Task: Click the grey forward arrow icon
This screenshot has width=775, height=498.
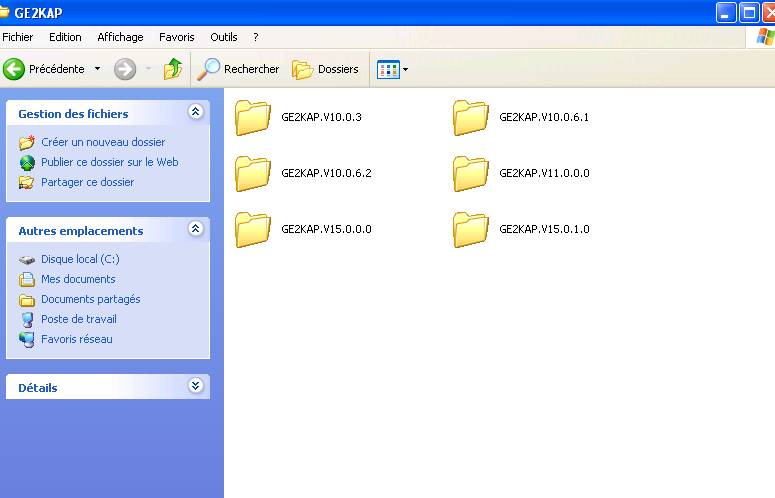Action: click(x=125, y=69)
